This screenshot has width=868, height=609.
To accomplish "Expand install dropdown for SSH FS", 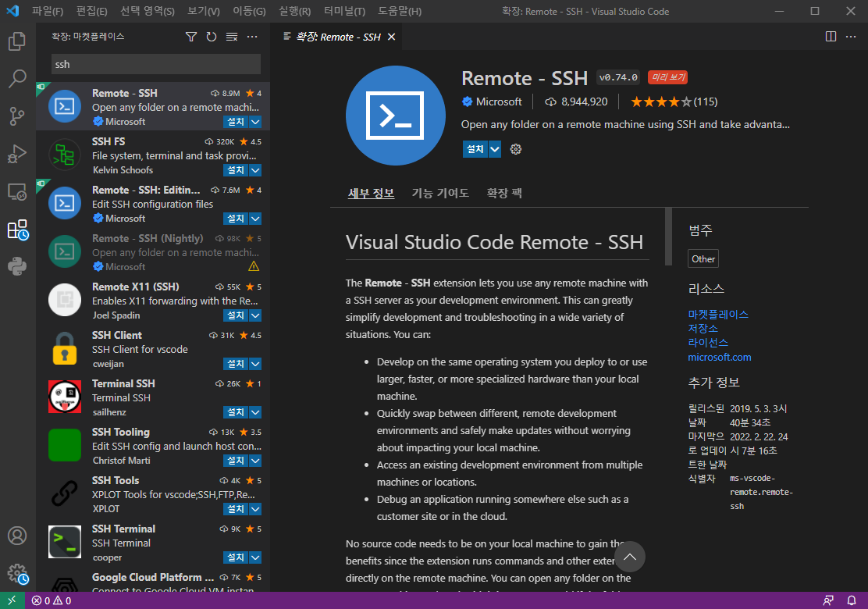I will point(255,170).
